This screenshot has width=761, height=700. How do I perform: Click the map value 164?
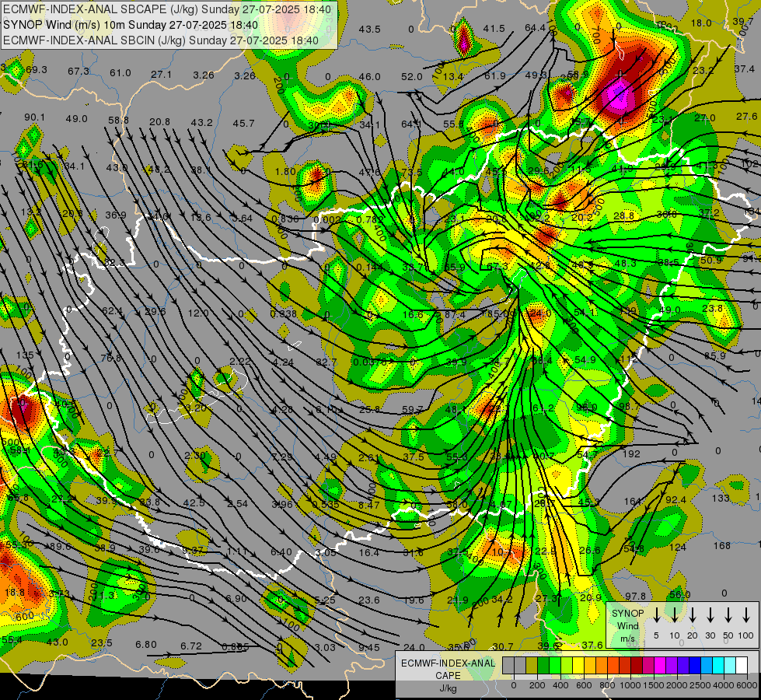[x=633, y=502]
